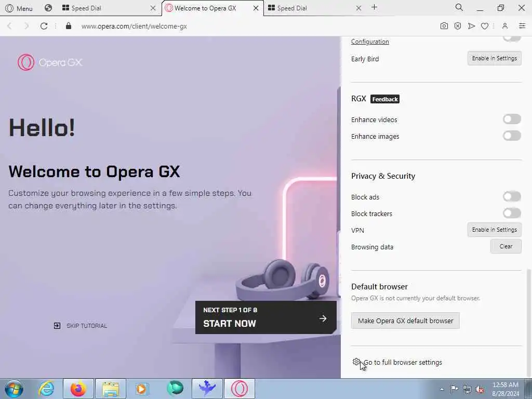Viewport: 532px width, 399px height.
Task: Toggle Block trackers switch
Action: (x=512, y=213)
